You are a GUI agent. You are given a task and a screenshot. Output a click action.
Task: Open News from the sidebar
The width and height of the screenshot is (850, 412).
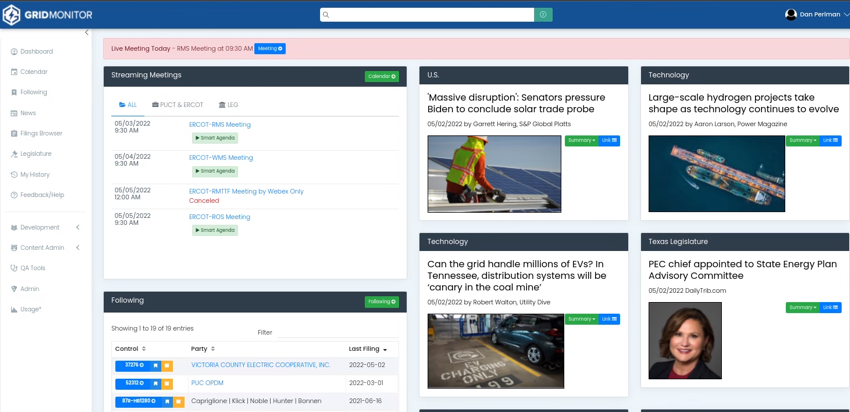pyautogui.click(x=23, y=113)
